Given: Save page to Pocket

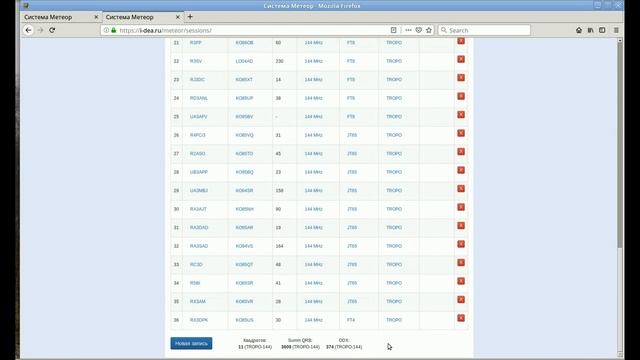Looking at the screenshot, I should click(418, 30).
